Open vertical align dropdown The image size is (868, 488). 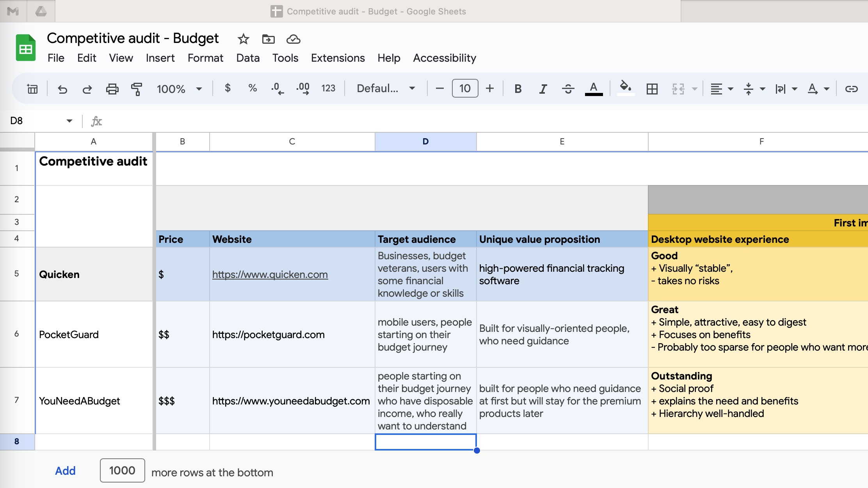[754, 89]
